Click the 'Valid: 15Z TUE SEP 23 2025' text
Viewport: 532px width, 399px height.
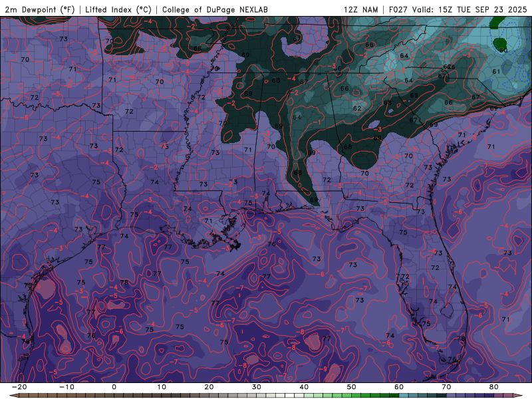click(469, 10)
